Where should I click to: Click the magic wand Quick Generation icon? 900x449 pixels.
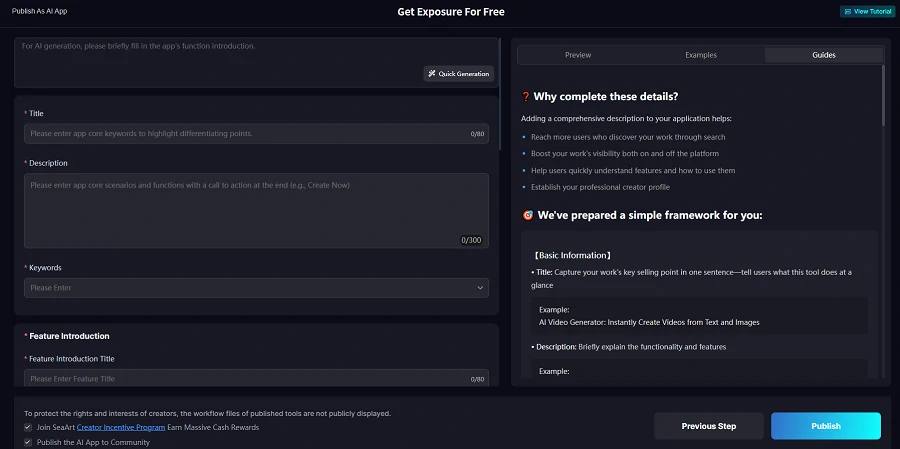click(x=432, y=73)
